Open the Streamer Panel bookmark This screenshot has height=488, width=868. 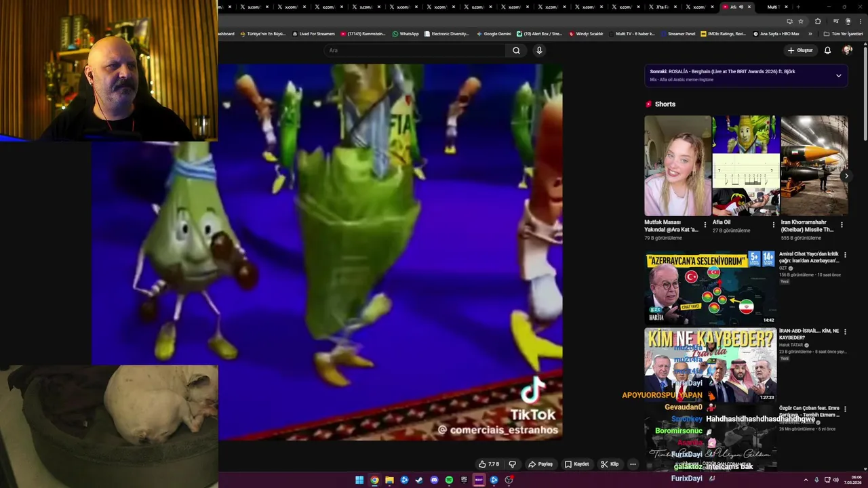[677, 34]
